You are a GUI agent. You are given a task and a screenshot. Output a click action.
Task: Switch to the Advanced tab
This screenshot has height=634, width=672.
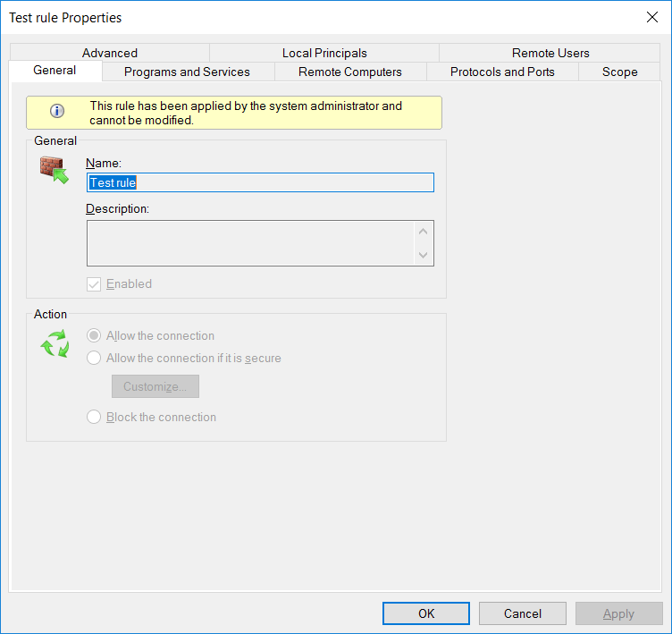(110, 53)
